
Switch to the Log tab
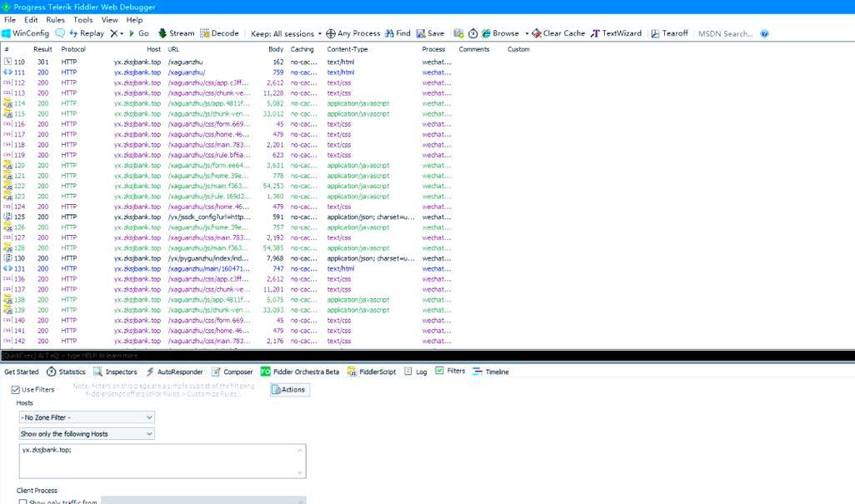click(416, 372)
